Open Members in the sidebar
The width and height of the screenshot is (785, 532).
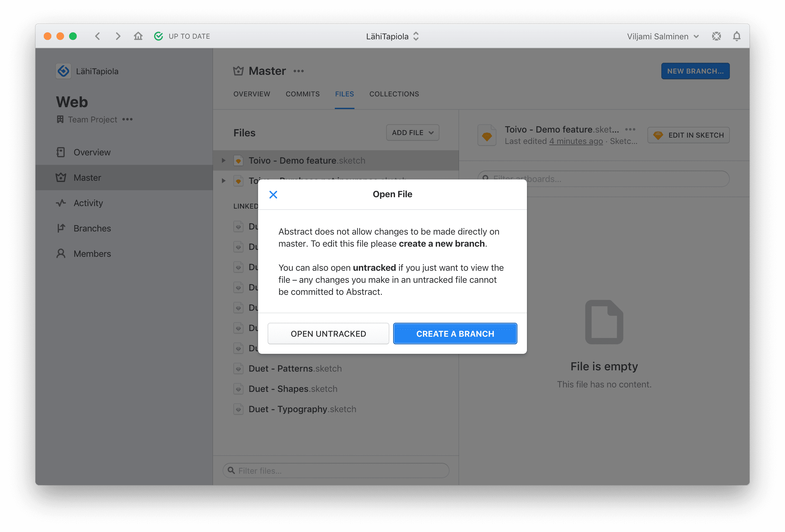tap(124, 254)
